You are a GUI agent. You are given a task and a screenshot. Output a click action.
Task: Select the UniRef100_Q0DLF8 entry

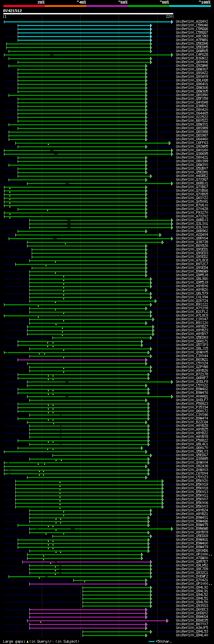click(x=192, y=382)
